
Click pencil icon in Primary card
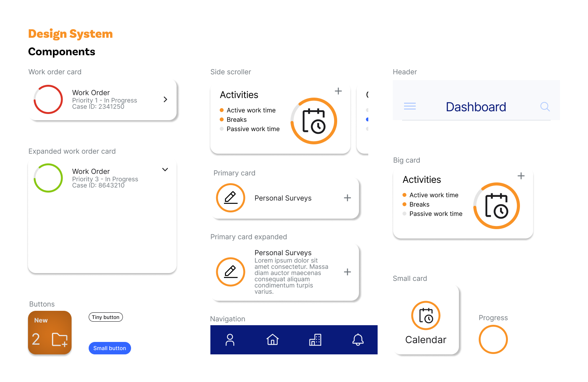click(x=231, y=198)
